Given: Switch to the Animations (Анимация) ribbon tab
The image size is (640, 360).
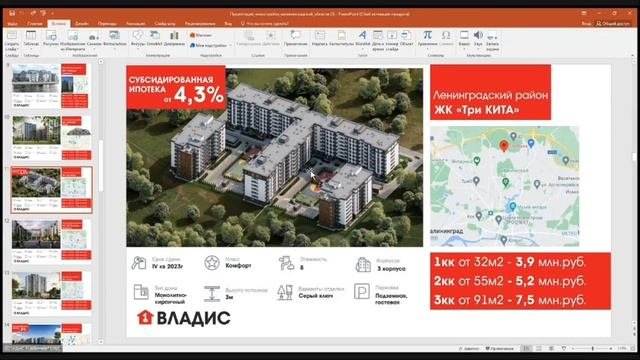Looking at the screenshot, I should 135,24.
